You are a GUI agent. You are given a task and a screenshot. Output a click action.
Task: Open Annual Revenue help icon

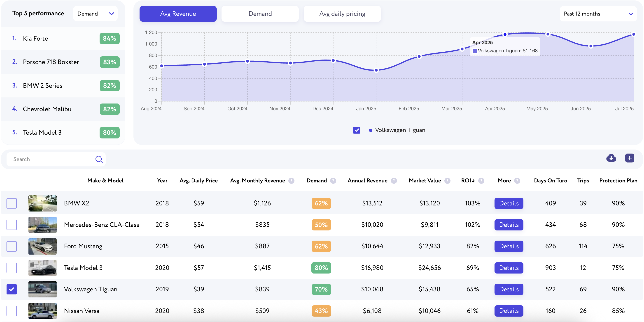tap(394, 180)
